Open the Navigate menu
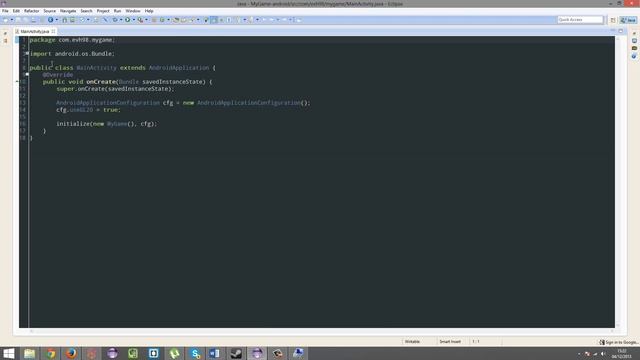Screen dimensions: 640x360 click(x=68, y=11)
